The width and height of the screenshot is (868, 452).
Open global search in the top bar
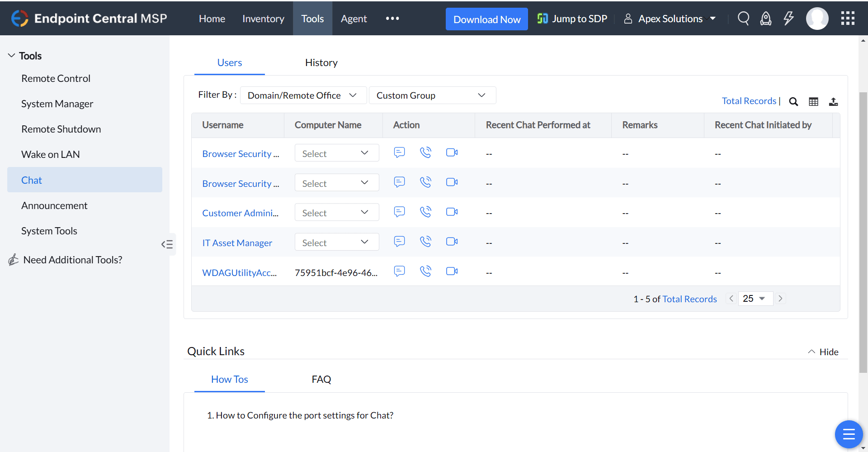[x=744, y=19]
